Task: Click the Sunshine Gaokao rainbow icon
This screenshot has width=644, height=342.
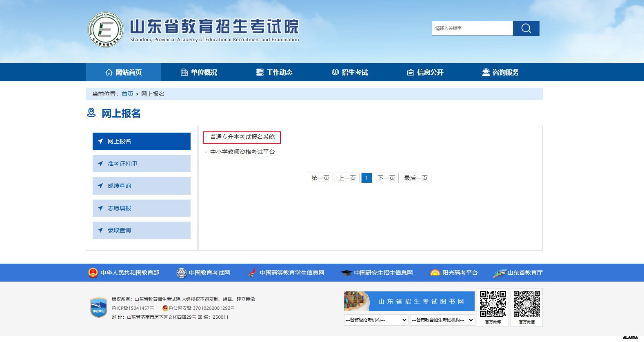Action: (435, 273)
